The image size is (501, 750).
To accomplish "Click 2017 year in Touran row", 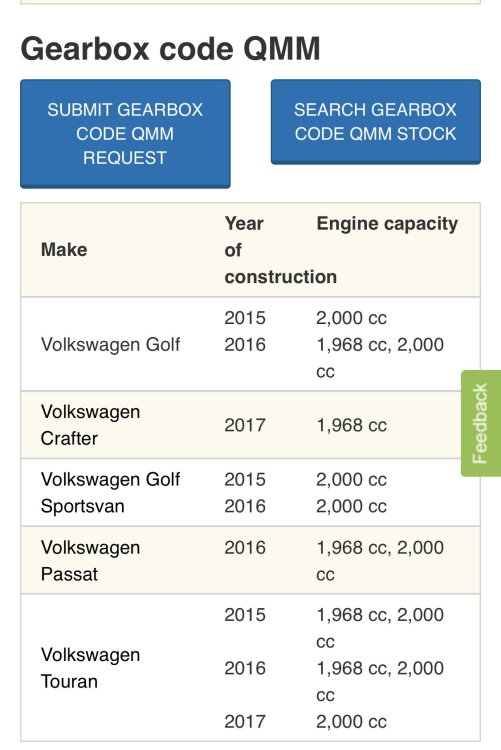I will (245, 722).
